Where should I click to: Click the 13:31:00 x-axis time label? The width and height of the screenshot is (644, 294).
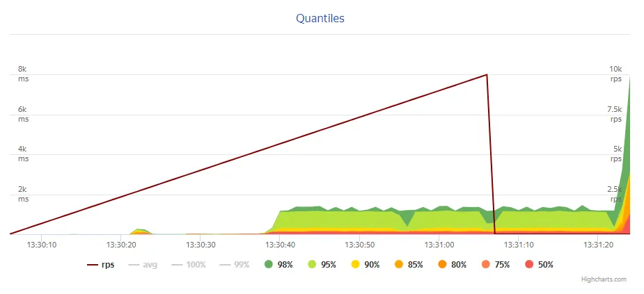tap(441, 245)
